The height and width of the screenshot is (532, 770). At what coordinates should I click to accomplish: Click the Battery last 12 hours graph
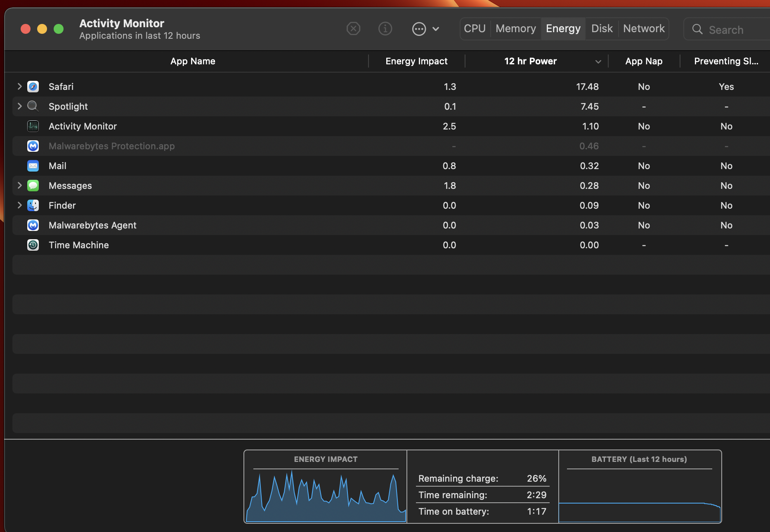pos(640,496)
